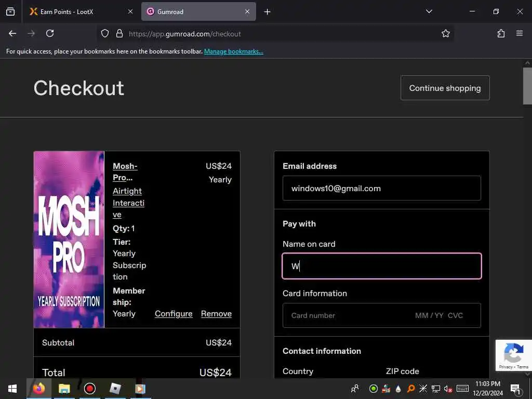Open the Mosh-Pro product link
The height and width of the screenshot is (399, 532).
[x=125, y=171]
